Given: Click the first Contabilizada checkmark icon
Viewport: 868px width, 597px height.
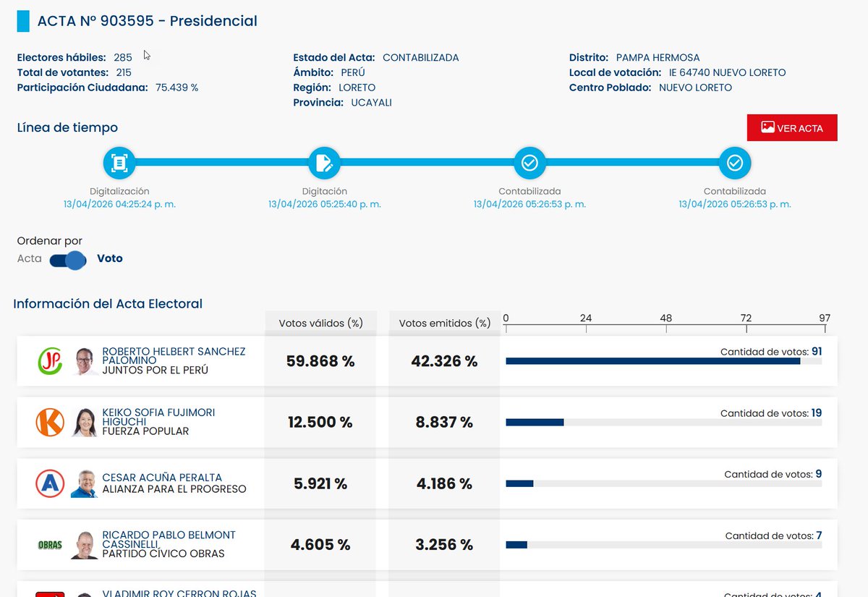Looking at the screenshot, I should click(x=529, y=164).
